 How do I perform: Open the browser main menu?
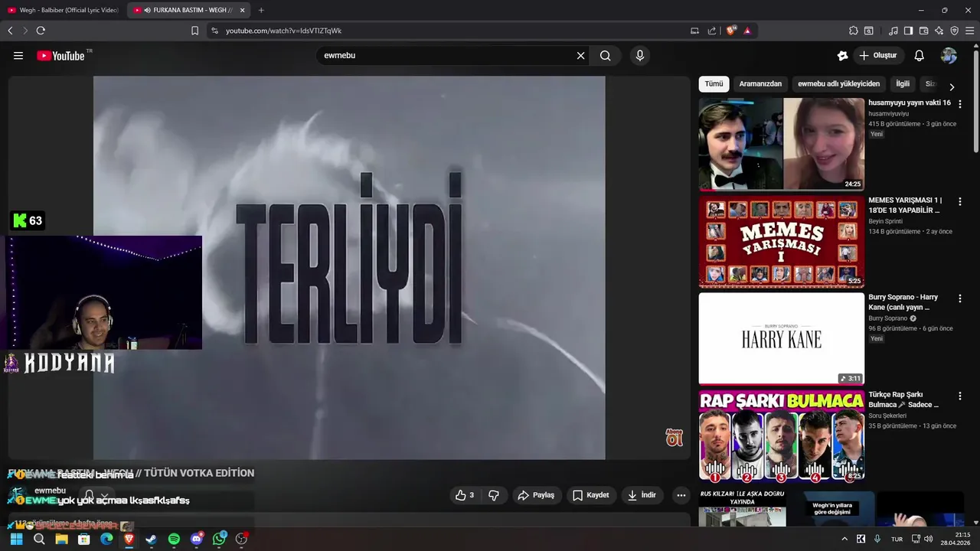970,31
